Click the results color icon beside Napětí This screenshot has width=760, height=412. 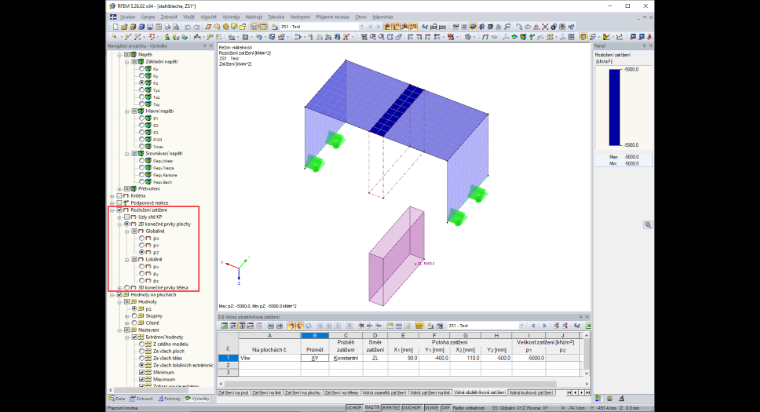pos(133,55)
